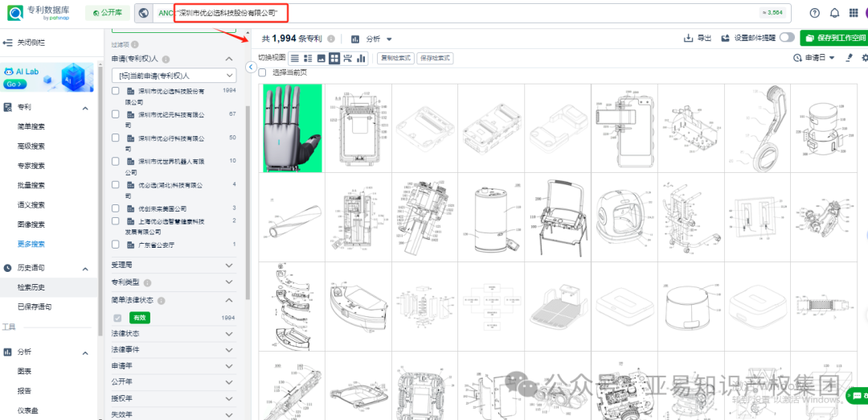Open the robot hand patent thumbnail
Image resolution: width=868 pixels, height=420 pixels.
293,128
